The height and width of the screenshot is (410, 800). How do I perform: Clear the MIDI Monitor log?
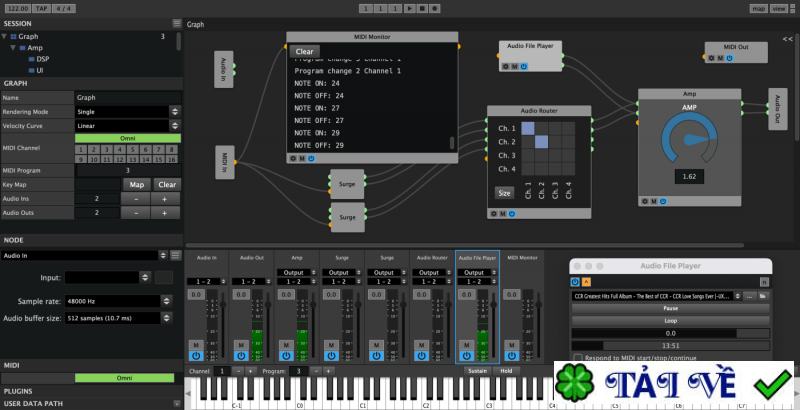point(305,52)
